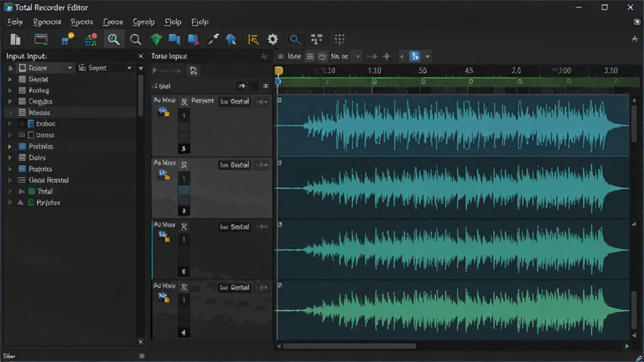The image size is (644, 362).
Task: Open the dropdown arrow after 'Ho oe' label
Action: pyautogui.click(x=358, y=57)
